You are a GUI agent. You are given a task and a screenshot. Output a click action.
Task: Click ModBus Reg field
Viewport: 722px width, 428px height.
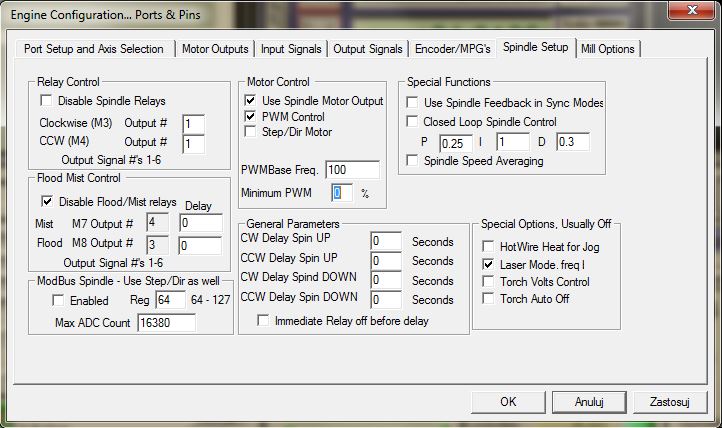[x=171, y=300]
